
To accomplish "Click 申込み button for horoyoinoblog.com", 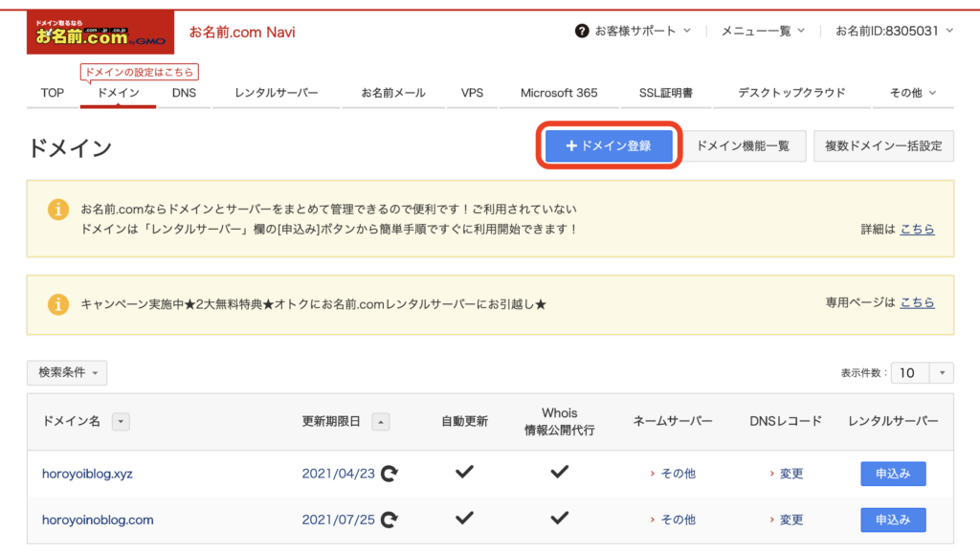I will [893, 520].
